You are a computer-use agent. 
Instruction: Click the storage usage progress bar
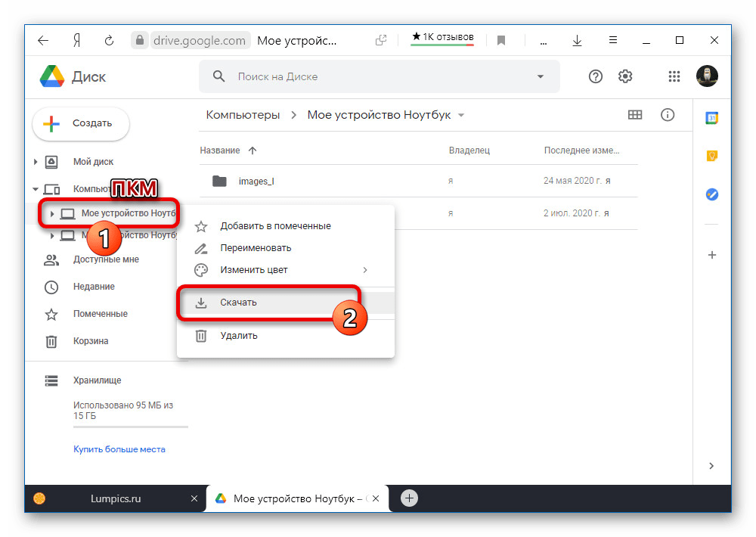click(131, 427)
